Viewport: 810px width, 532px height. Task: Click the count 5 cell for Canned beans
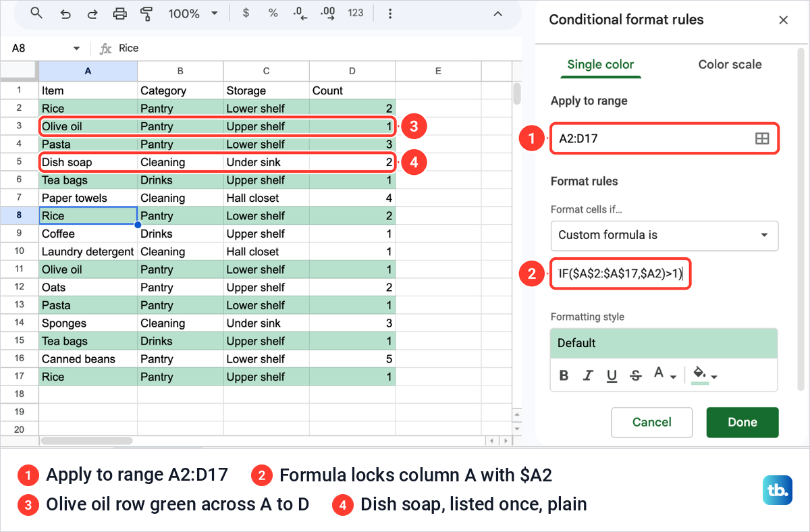(x=352, y=359)
